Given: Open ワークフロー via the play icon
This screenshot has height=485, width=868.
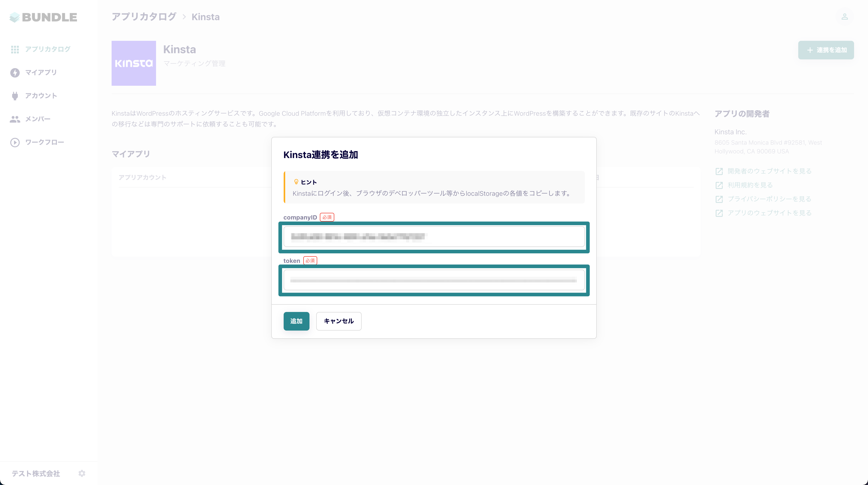Looking at the screenshot, I should 15,142.
